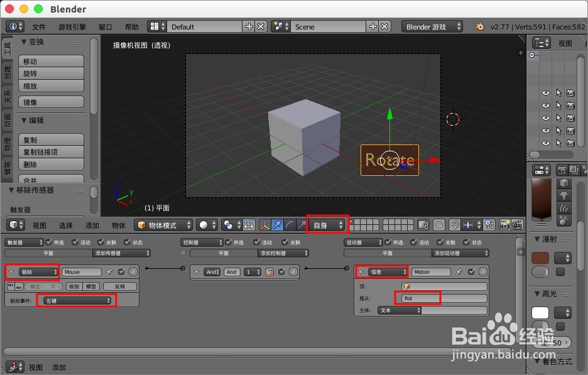Click the 复制链接项 button
Image resolution: width=588 pixels, height=375 pixels.
point(51,152)
